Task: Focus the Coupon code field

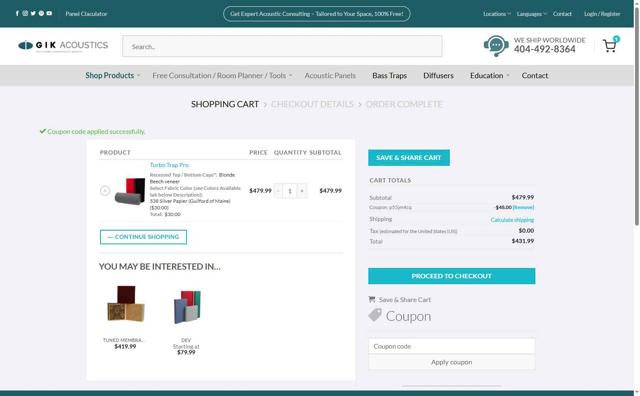Action: 451,346
